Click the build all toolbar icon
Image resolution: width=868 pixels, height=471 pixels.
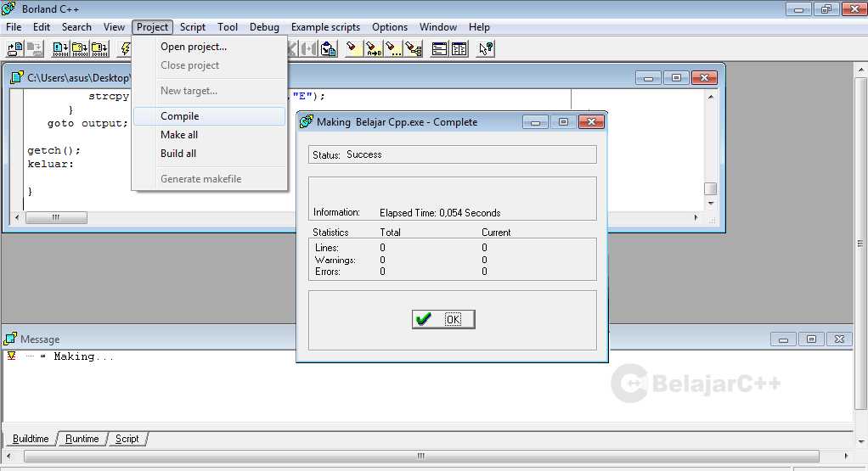[100, 49]
